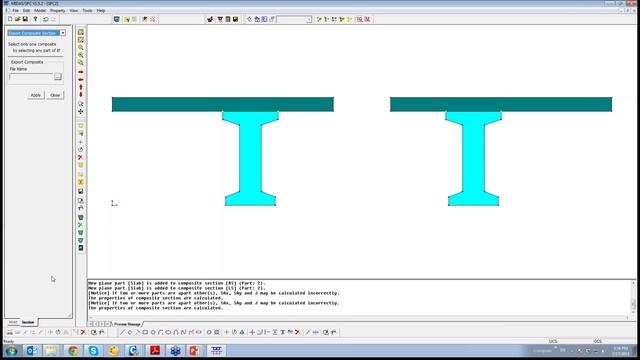Click the bottom dark green square icon
This screenshot has height=360, width=640.
point(81,248)
